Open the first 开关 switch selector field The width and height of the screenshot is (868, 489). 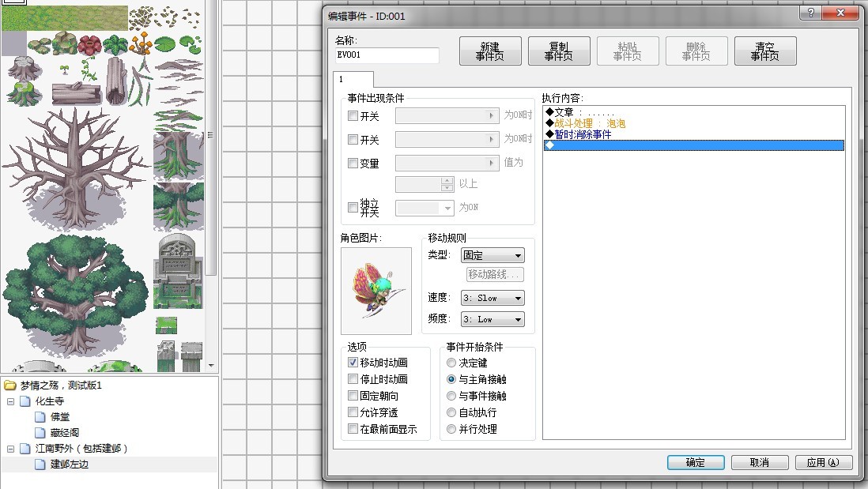pyautogui.click(x=447, y=115)
